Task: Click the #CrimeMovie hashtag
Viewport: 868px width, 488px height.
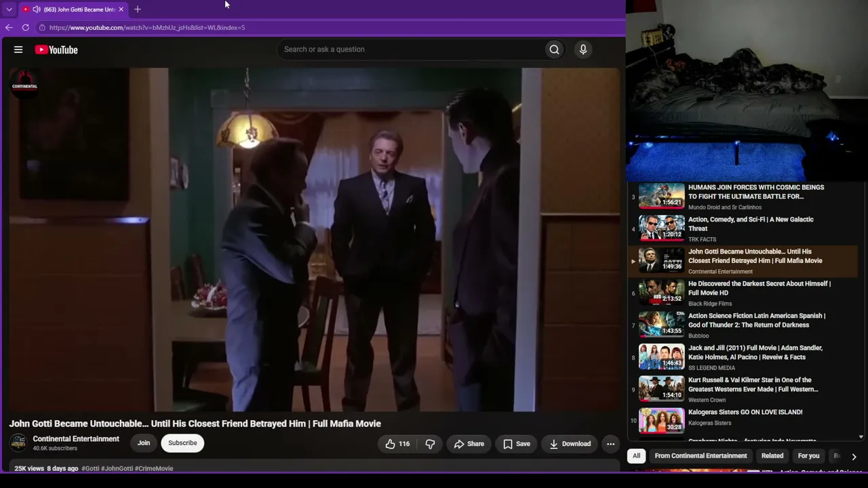Action: point(154,468)
